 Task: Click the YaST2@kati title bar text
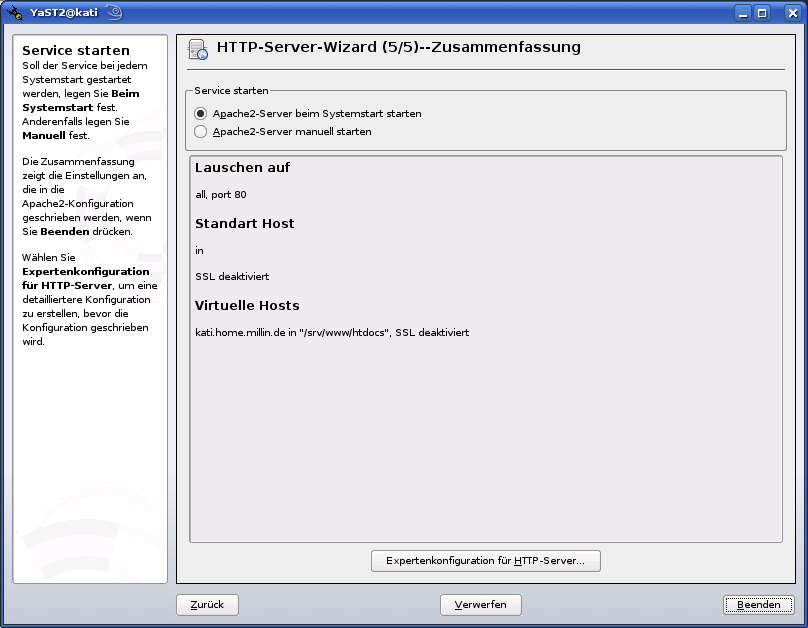tap(64, 13)
